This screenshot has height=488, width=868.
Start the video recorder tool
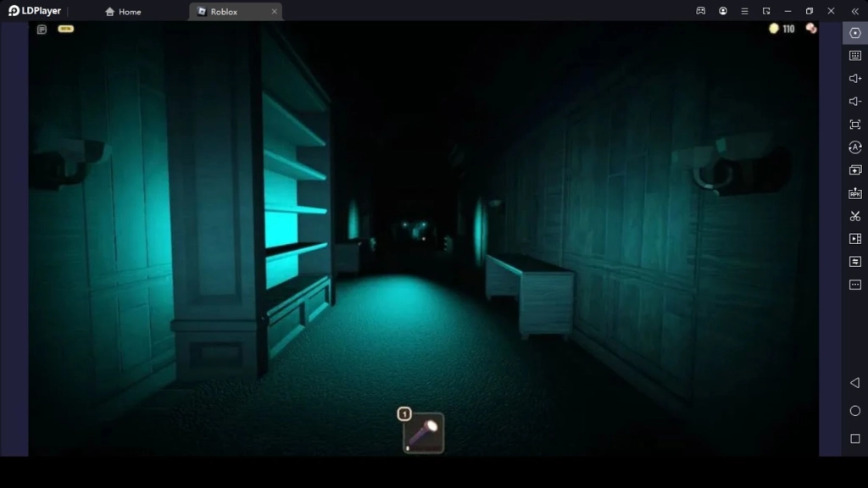[x=854, y=239]
